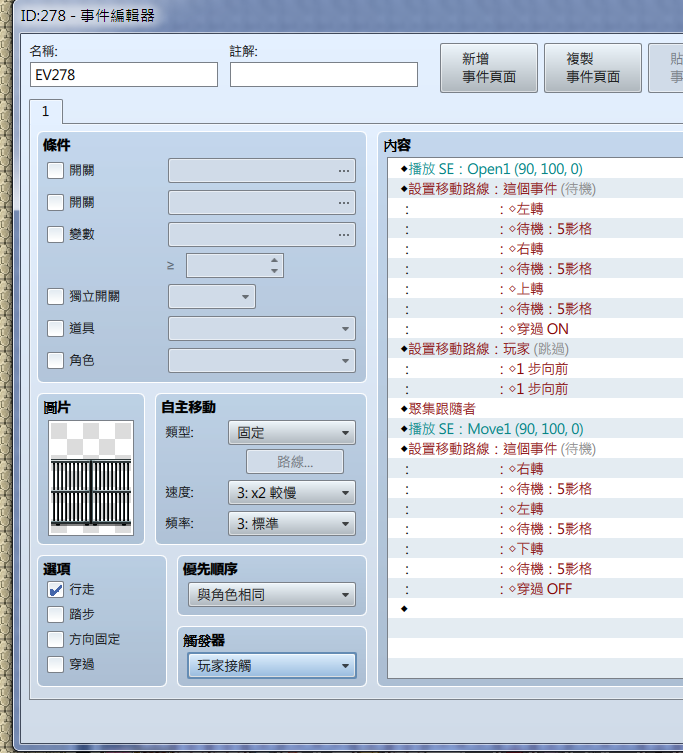Open second 開關 switch selector field
683x753 pixels.
pyautogui.click(x=262, y=203)
